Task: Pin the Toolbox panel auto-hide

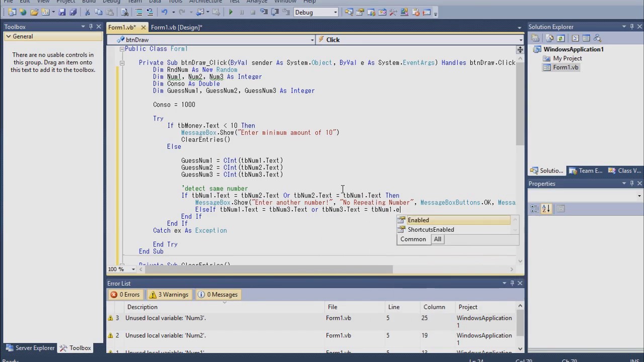Action: click(x=91, y=27)
